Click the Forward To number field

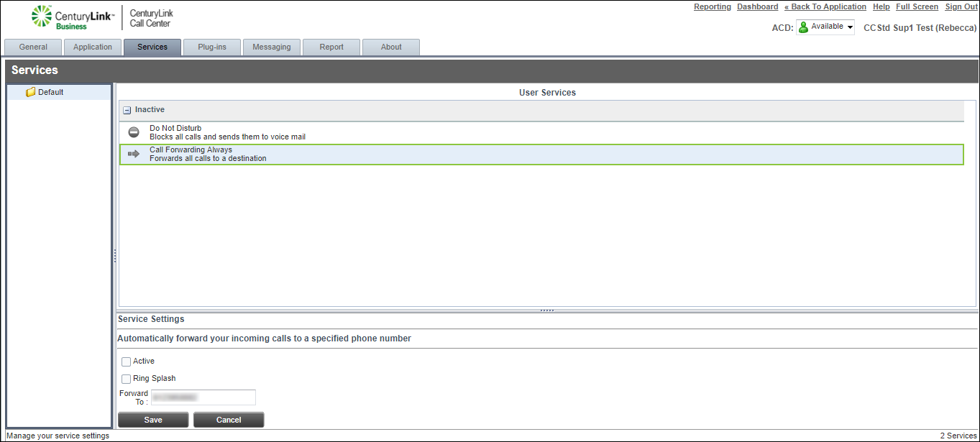click(203, 397)
